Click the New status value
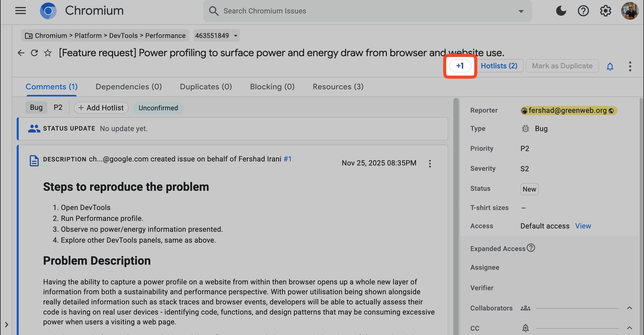This screenshot has height=335, width=644. point(529,189)
